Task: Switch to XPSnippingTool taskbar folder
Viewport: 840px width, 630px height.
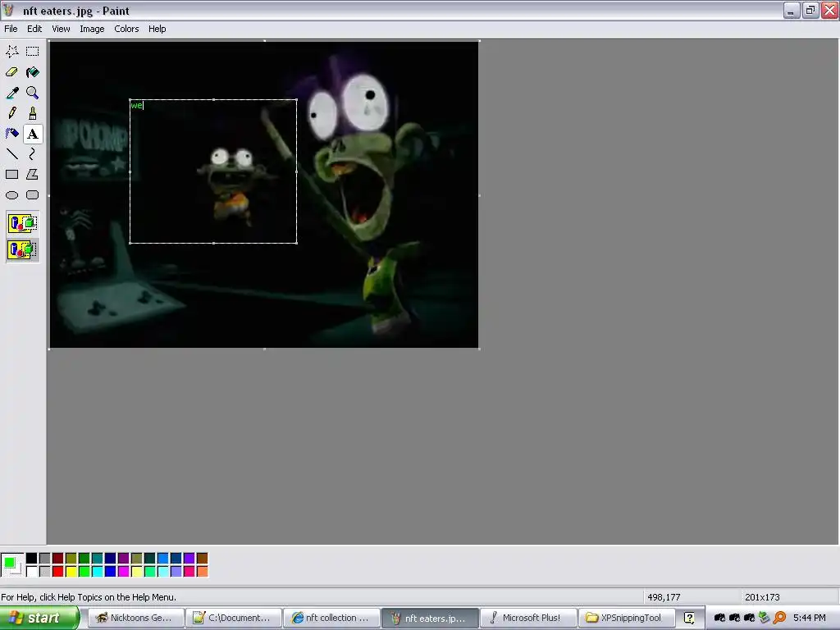Action: (x=627, y=618)
